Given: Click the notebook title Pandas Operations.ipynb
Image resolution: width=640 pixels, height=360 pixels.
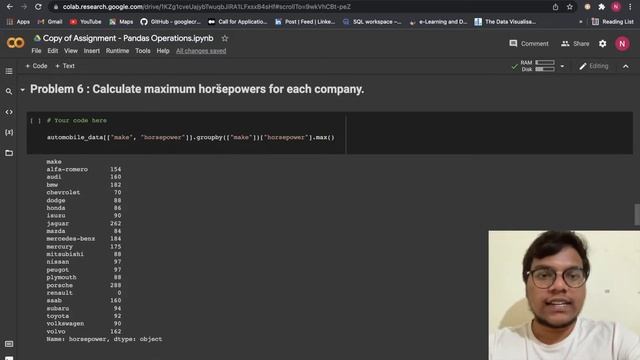Looking at the screenshot, I should 128,38.
